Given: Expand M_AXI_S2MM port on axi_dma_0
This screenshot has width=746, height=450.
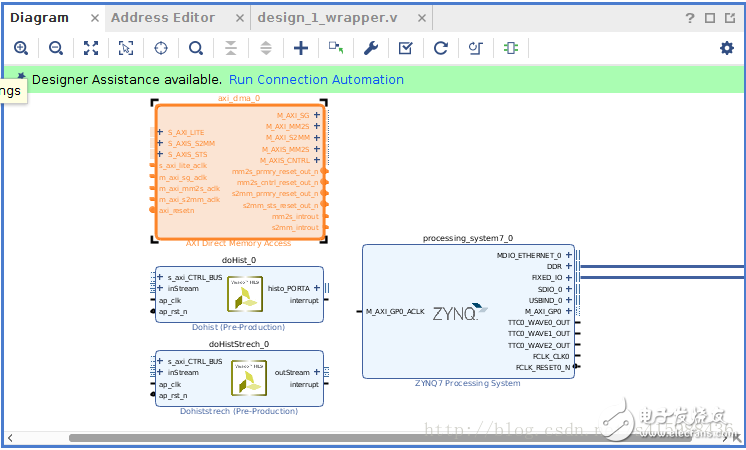Looking at the screenshot, I should pos(317,137).
